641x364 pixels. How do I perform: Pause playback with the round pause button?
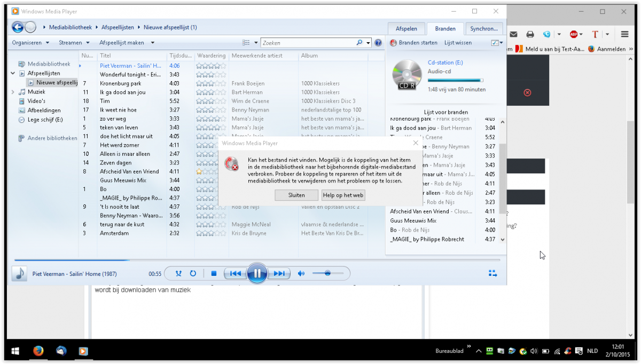[x=257, y=274]
